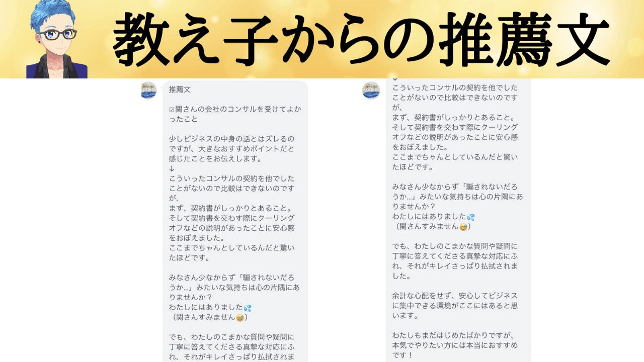Select the 推薦文 heading inside the left bubble
The height and width of the screenshot is (362, 644).
pyautogui.click(x=180, y=89)
